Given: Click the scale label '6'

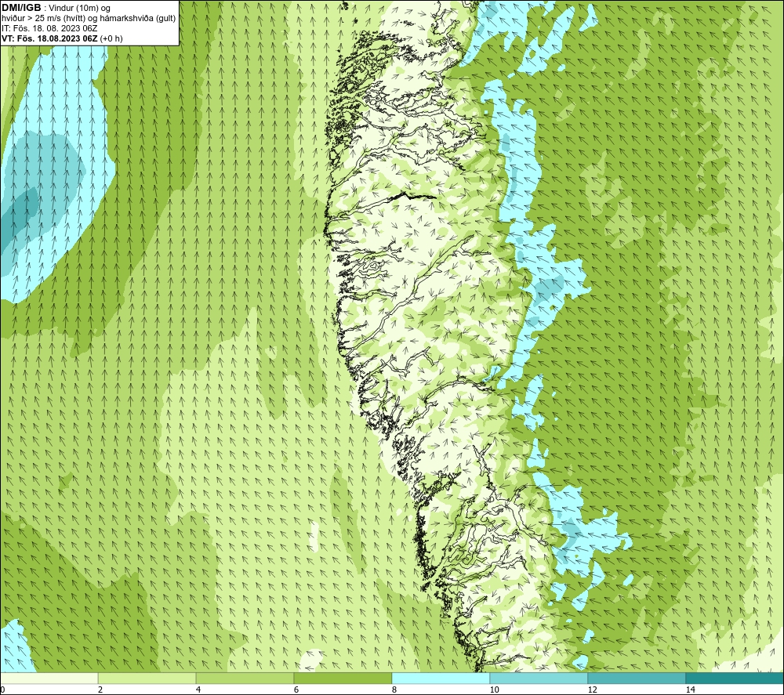Looking at the screenshot, I should pyautogui.click(x=296, y=690).
